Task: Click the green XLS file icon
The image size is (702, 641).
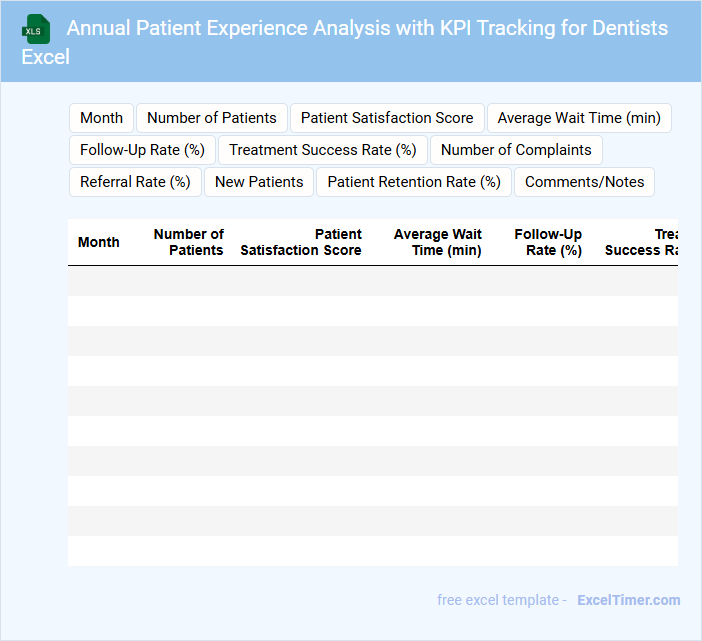Action: coord(37,29)
